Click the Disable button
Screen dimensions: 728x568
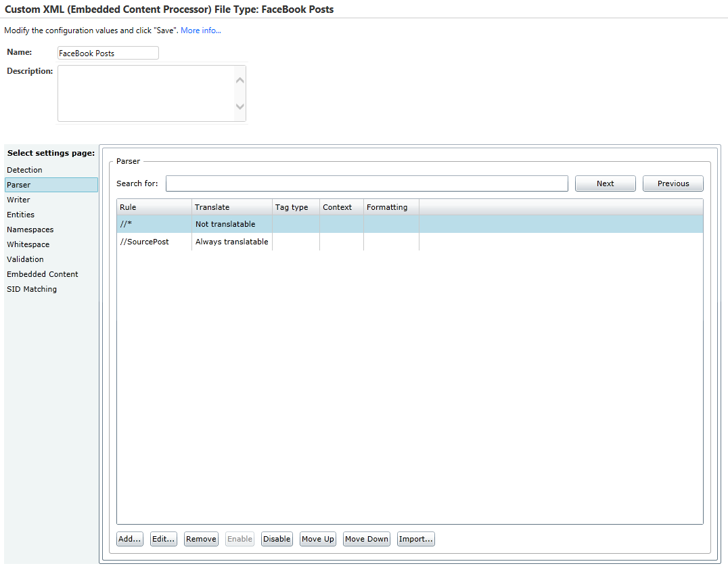pos(277,539)
